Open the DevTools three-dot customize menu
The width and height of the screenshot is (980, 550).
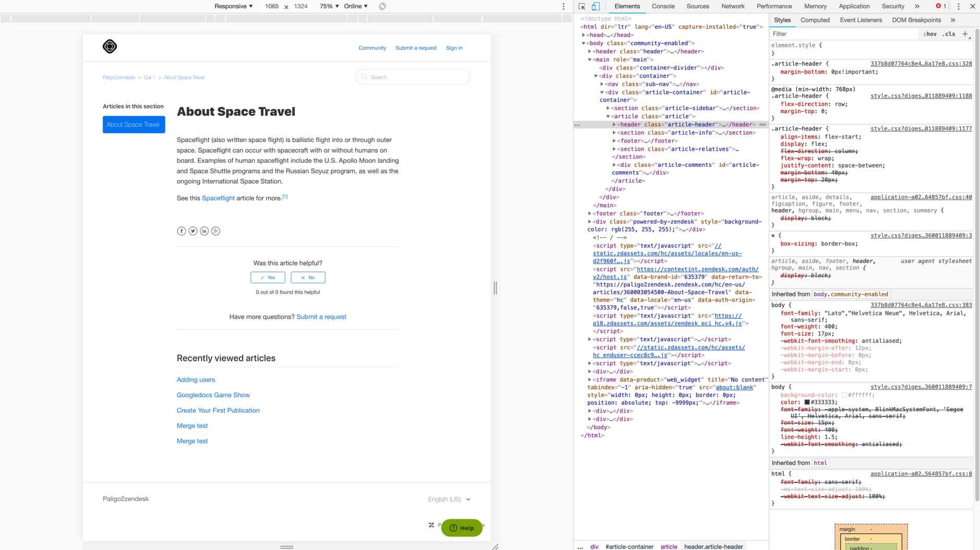click(x=958, y=6)
